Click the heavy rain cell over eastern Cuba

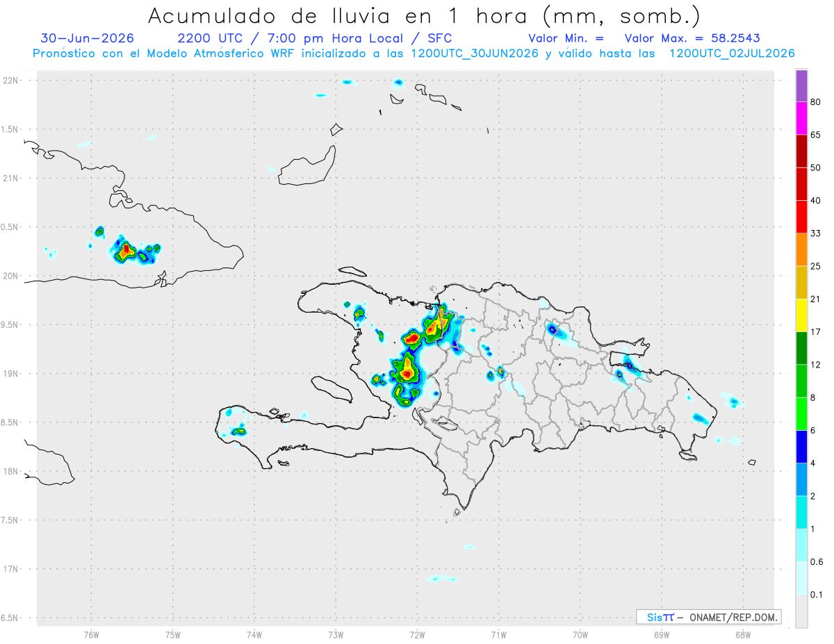pyautogui.click(x=126, y=251)
